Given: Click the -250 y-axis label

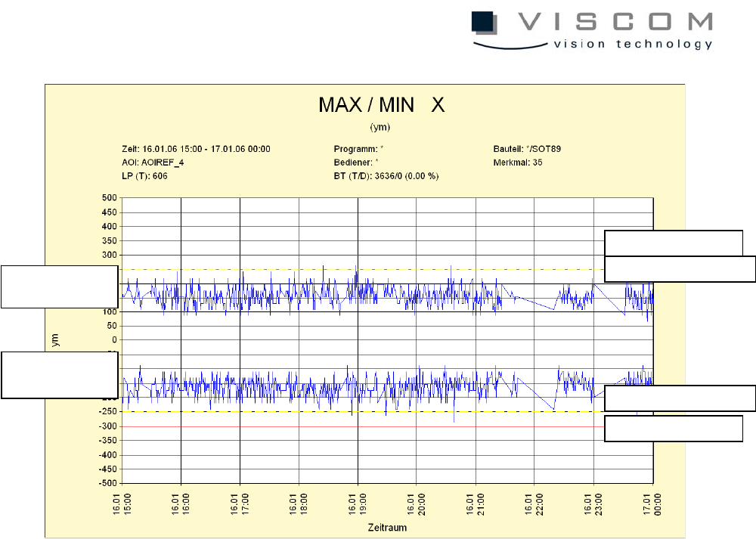Looking at the screenshot, I should pos(108,411).
